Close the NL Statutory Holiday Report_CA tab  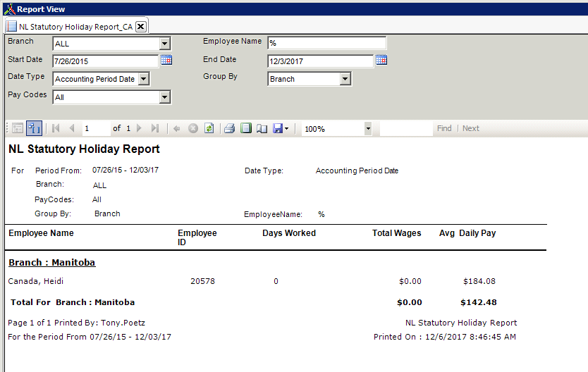pos(140,27)
